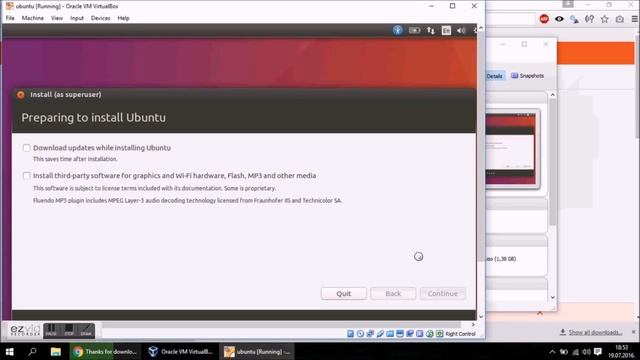Click Show all downloads link in Chrome
This screenshot has height=360, width=640.
(x=595, y=332)
